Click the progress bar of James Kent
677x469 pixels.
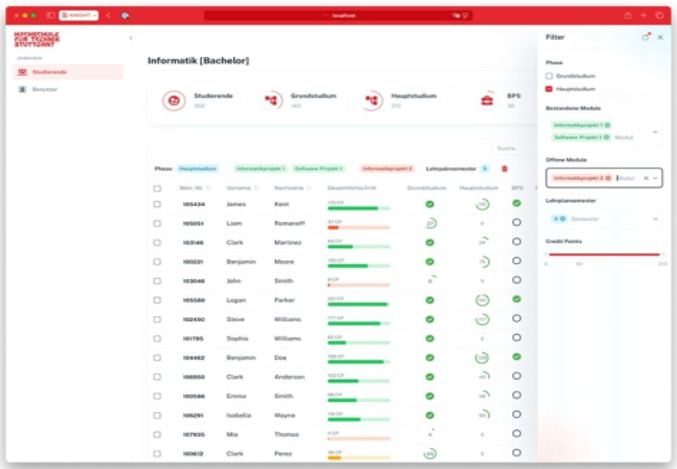pos(359,209)
